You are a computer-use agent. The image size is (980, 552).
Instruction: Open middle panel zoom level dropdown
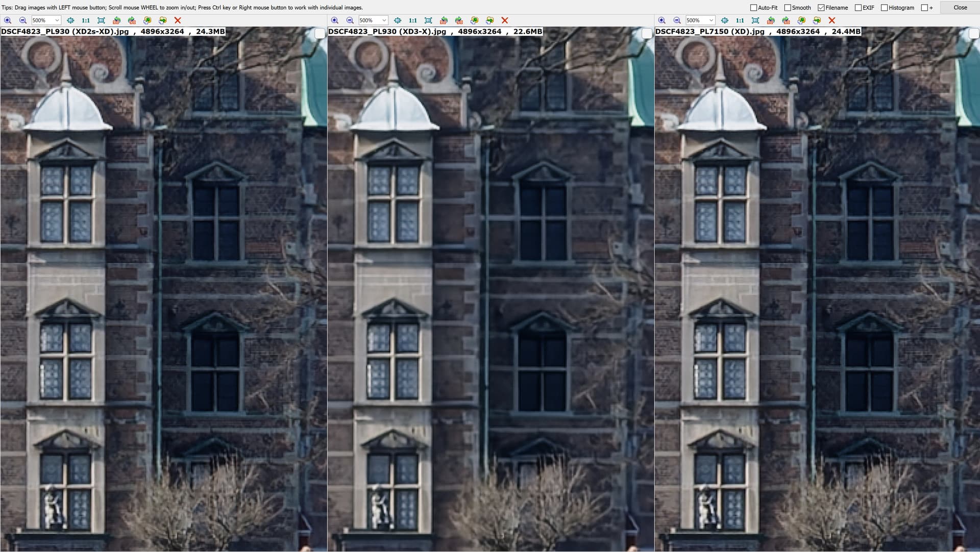(384, 20)
